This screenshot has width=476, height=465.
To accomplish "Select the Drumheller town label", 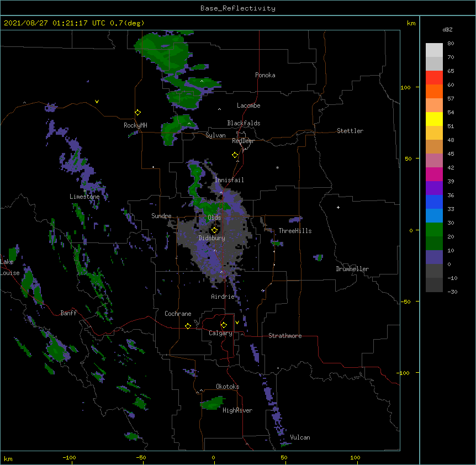I will (352, 269).
